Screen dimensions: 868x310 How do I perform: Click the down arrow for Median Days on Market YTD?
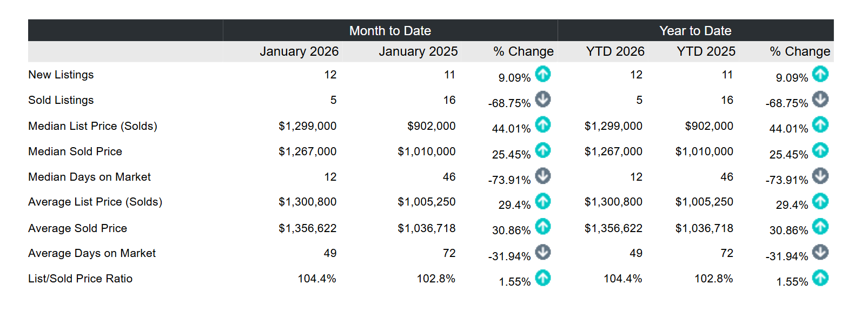point(820,176)
